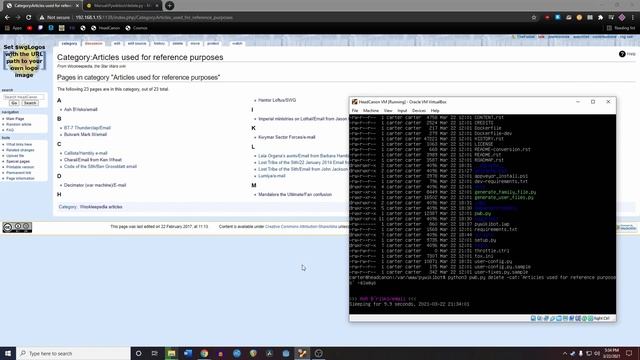
Task: Click the taskbar clock
Action: tap(611, 353)
